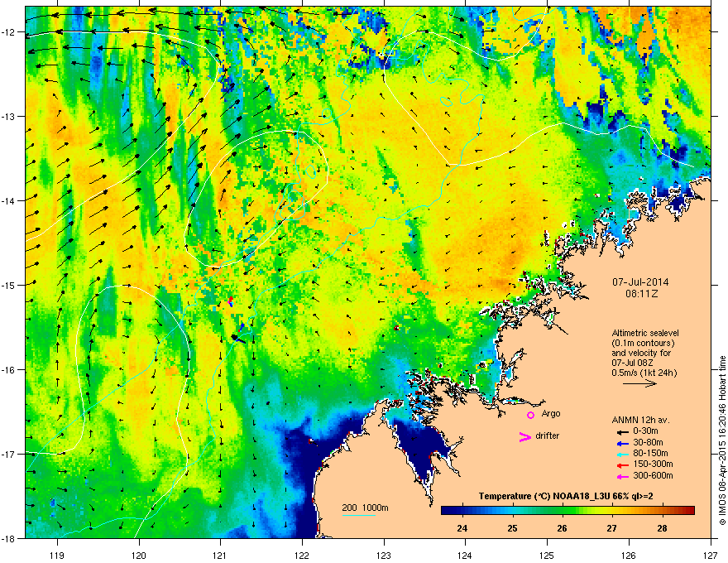Click the (0.1m contours) text
This screenshot has width=728, height=563.
(x=643, y=344)
